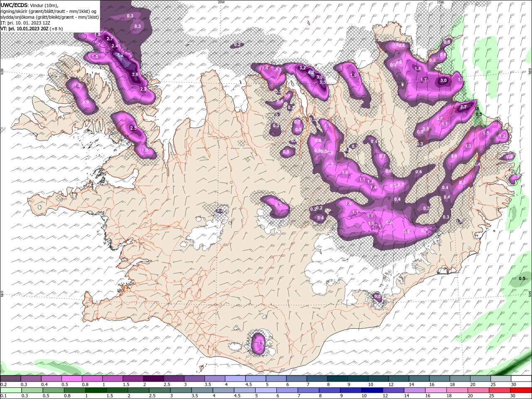The width and height of the screenshot is (532, 399).
Task: Click the UWC/ECDS title text
Action: 15,5
